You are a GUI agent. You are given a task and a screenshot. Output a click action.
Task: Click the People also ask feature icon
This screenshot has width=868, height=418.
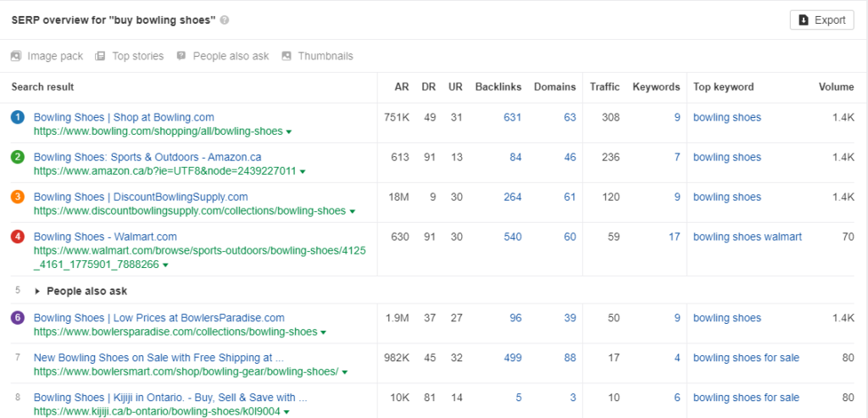[181, 56]
